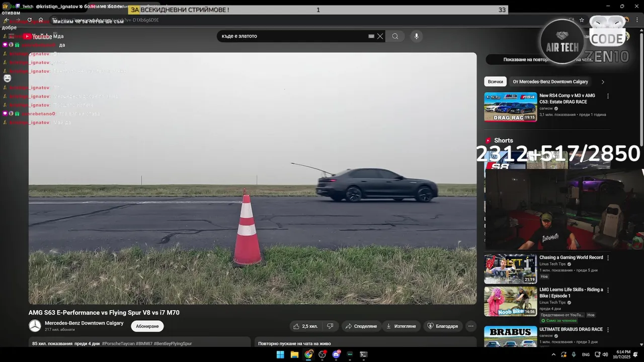This screenshot has height=362, width=644.
Task: Like the video (2,5 хил.)
Action: click(x=305, y=326)
